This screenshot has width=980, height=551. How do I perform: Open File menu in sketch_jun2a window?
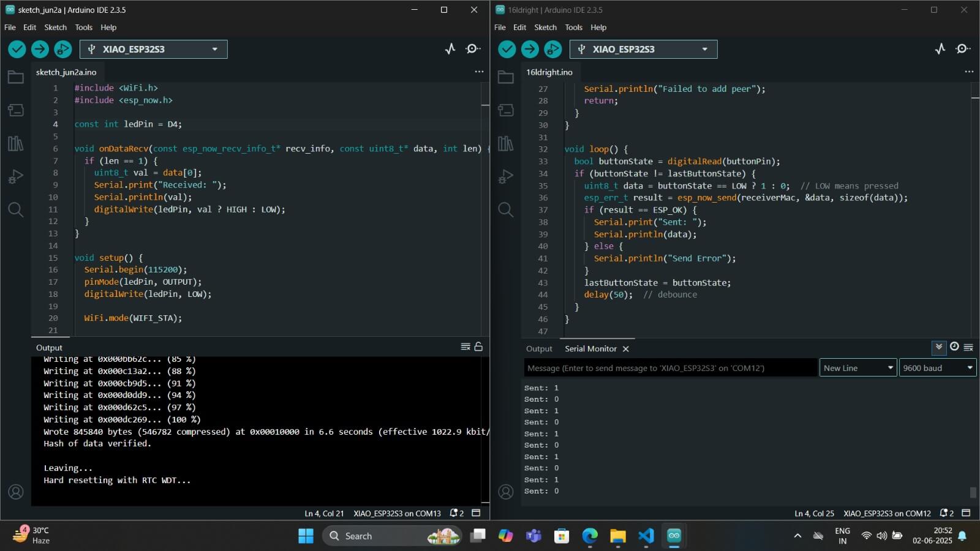tap(10, 28)
